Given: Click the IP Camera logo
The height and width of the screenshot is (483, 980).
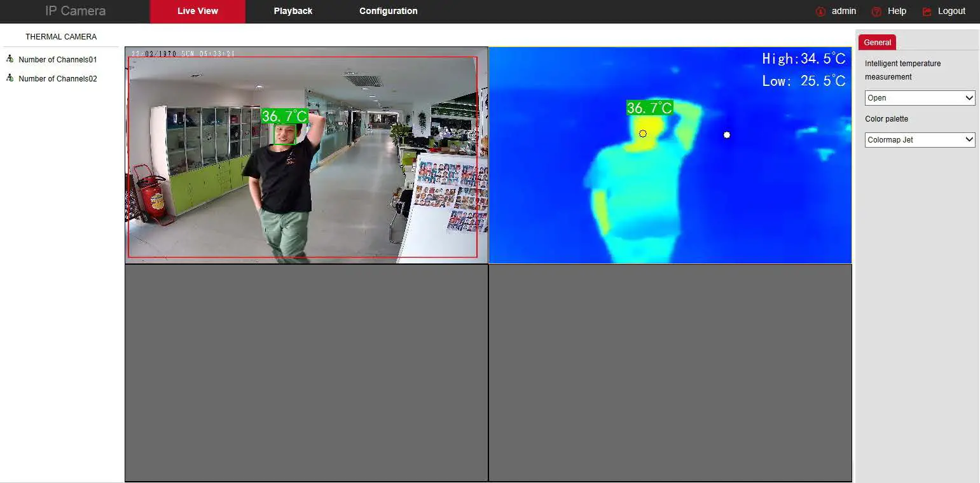Looking at the screenshot, I should pos(74,11).
